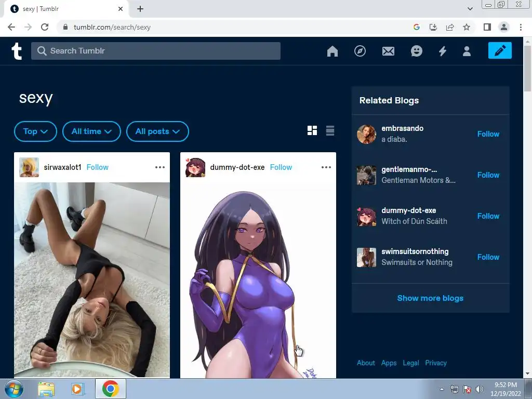Click Show more blogs

[430, 298]
